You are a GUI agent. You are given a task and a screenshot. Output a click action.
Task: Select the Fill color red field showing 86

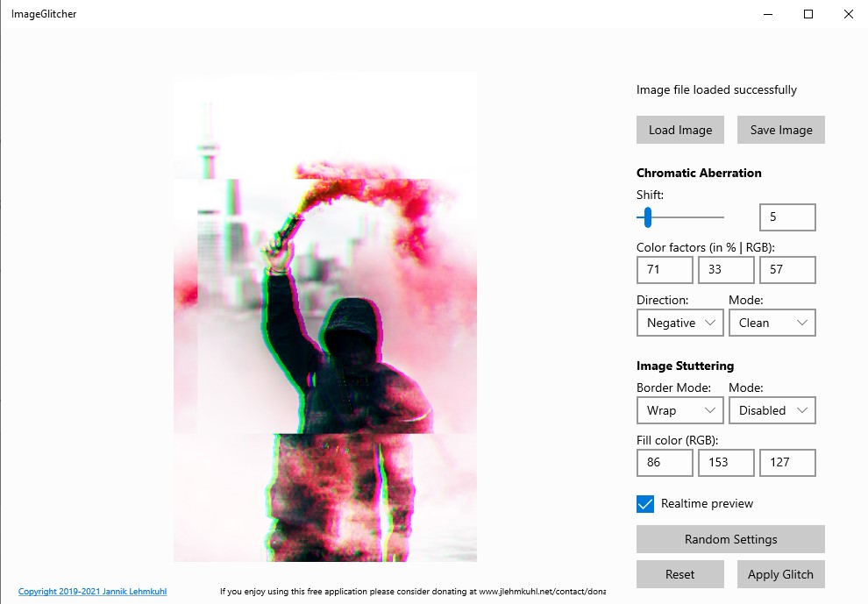[x=664, y=462]
